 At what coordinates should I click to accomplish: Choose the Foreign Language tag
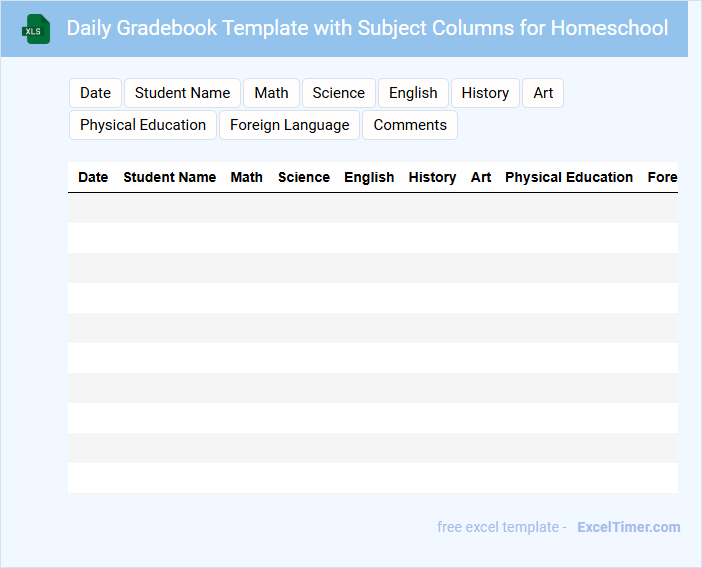tap(289, 125)
